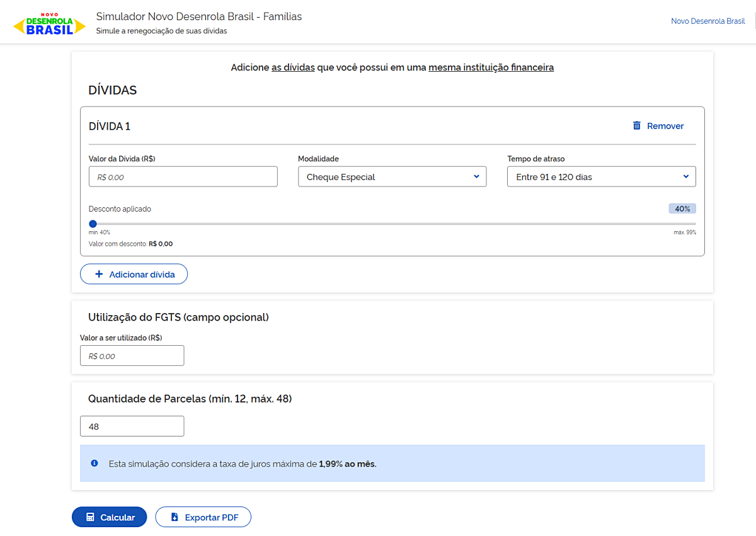The width and height of the screenshot is (756, 536).
Task: Click the 40% discount badge
Action: 682,208
